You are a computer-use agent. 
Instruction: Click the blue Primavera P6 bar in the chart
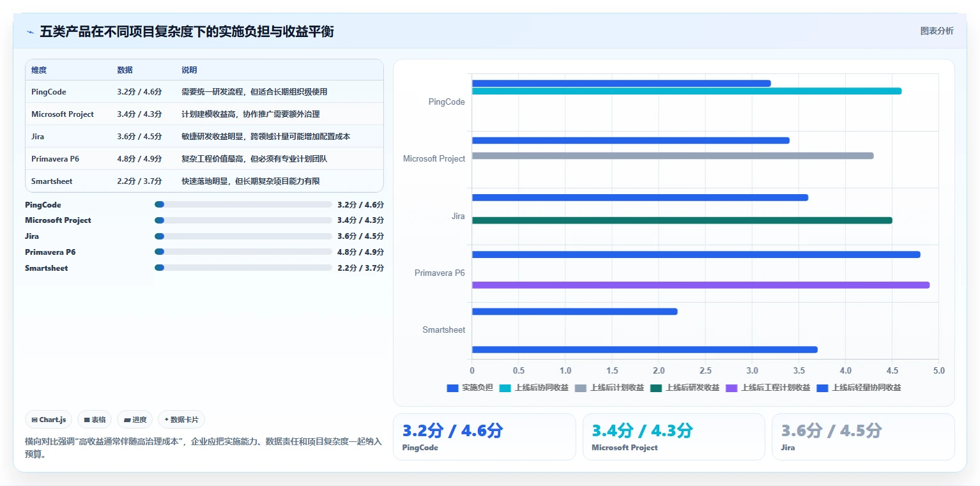coord(696,254)
